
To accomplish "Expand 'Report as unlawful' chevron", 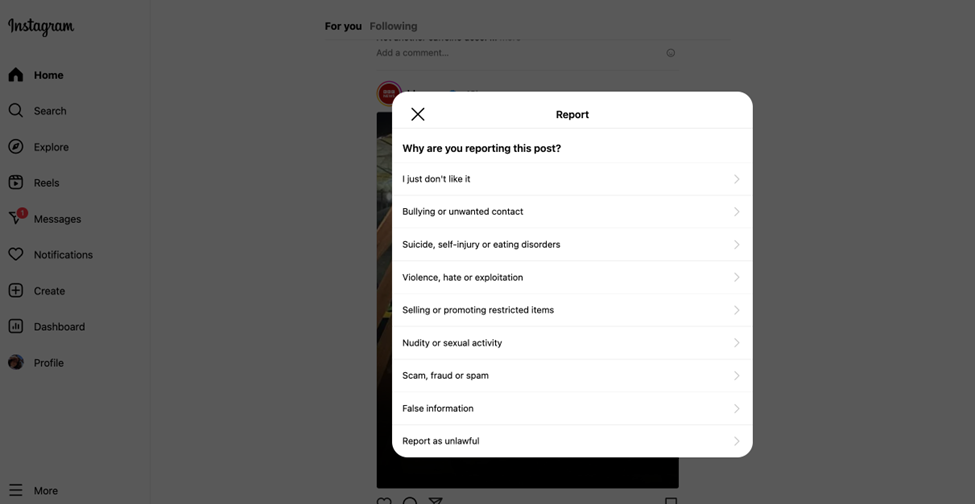I will [736, 441].
